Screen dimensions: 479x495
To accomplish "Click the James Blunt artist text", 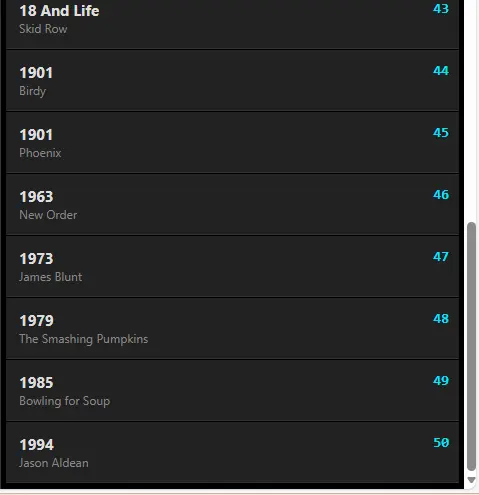I will pyautogui.click(x=51, y=277).
